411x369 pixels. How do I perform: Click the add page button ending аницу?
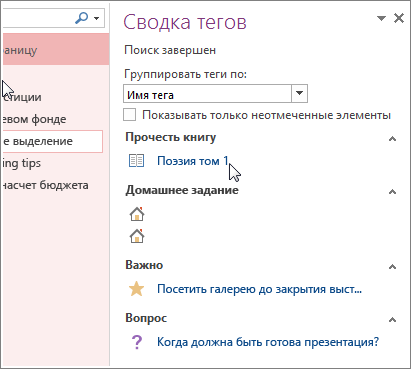56,49
